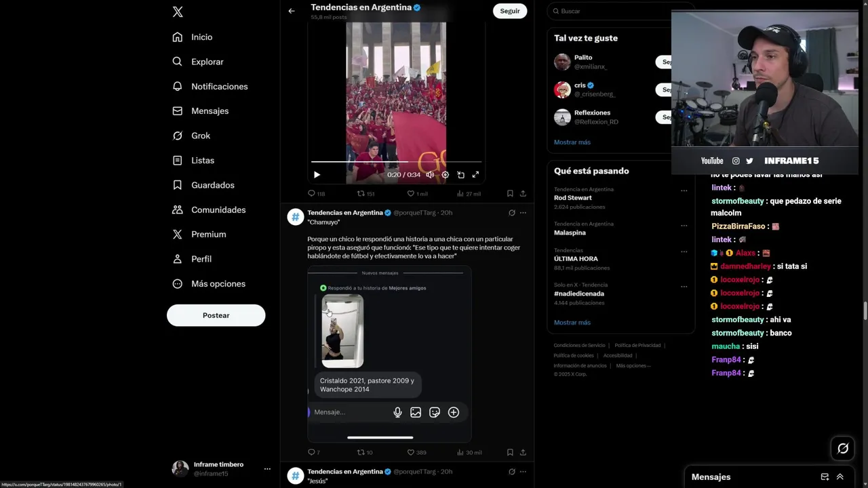Open Rod Stewart trending topic
Image resolution: width=868 pixels, height=488 pixels.
(x=573, y=198)
